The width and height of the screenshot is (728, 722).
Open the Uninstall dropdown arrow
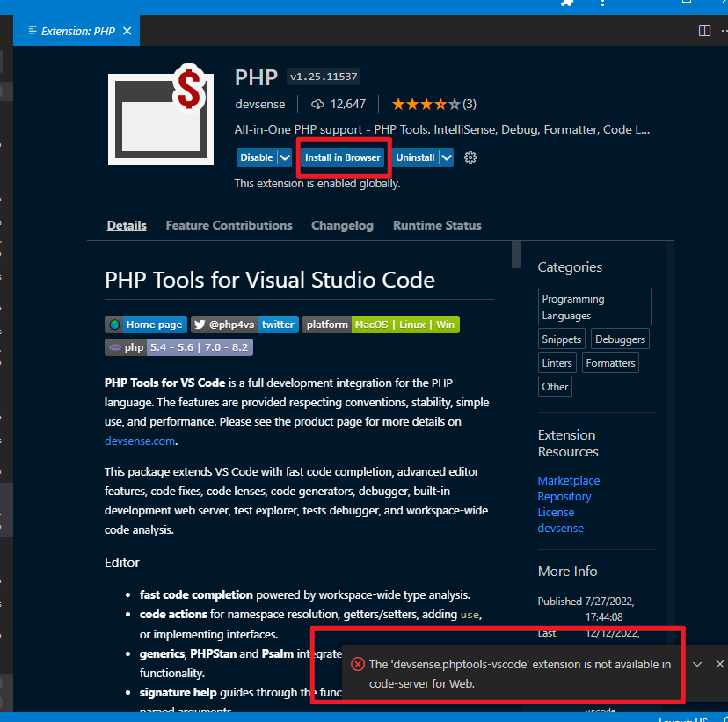447,157
